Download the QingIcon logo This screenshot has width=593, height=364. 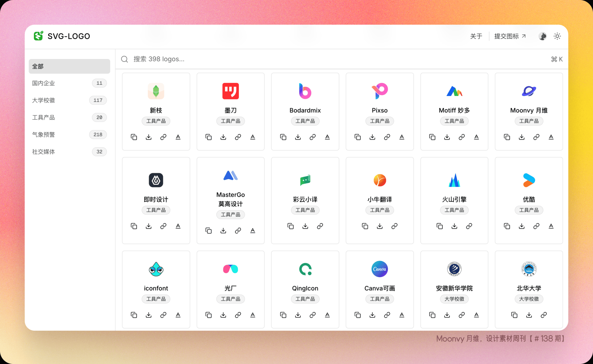[x=298, y=315]
